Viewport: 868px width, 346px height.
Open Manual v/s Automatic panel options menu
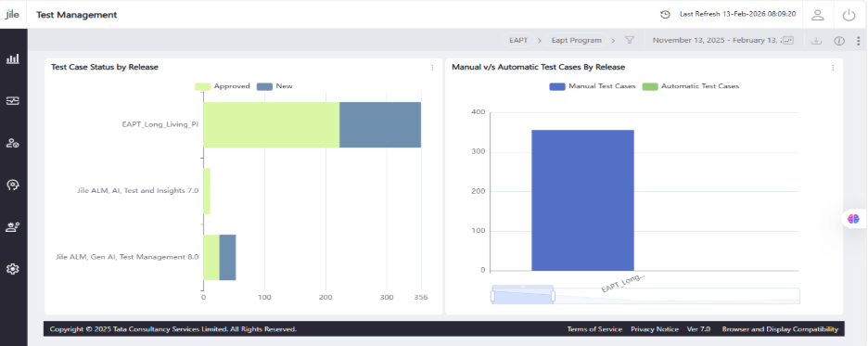click(833, 68)
